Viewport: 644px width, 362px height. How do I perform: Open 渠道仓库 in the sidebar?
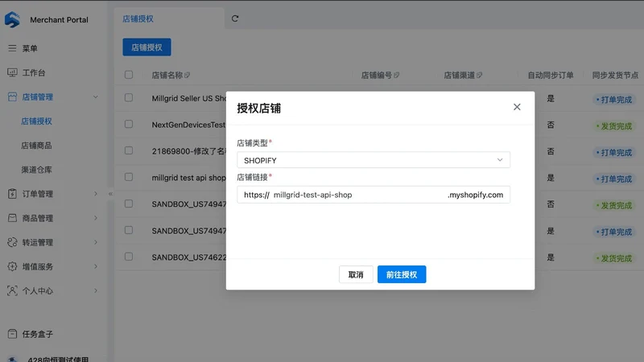(36, 170)
